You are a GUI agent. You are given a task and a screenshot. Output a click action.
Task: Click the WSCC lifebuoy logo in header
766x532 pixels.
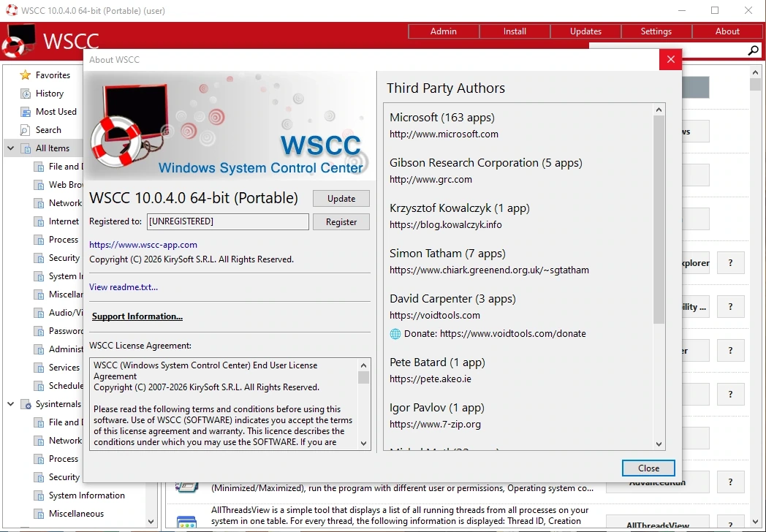(x=18, y=40)
